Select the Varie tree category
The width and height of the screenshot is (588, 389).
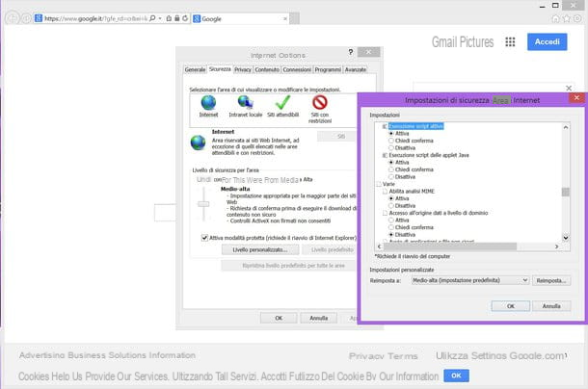click(388, 184)
